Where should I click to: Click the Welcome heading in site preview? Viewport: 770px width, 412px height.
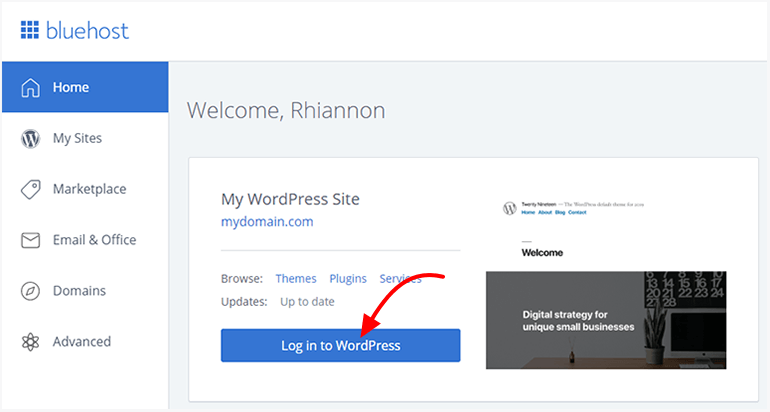[542, 253]
